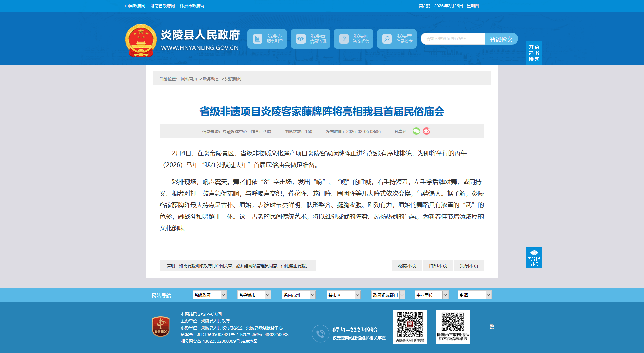Click the Weibo share icon
The width and height of the screenshot is (644, 353).
pos(427,131)
